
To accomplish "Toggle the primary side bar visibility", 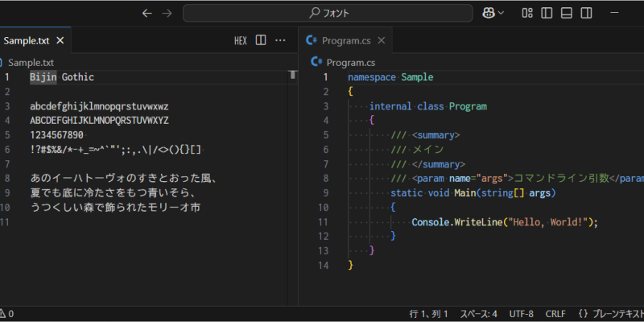I will (547, 13).
